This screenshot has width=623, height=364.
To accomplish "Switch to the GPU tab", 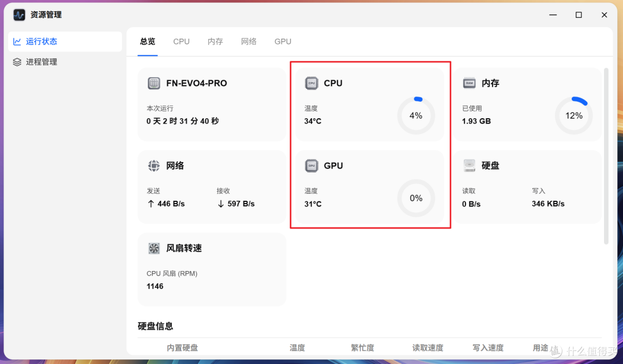I will (283, 42).
